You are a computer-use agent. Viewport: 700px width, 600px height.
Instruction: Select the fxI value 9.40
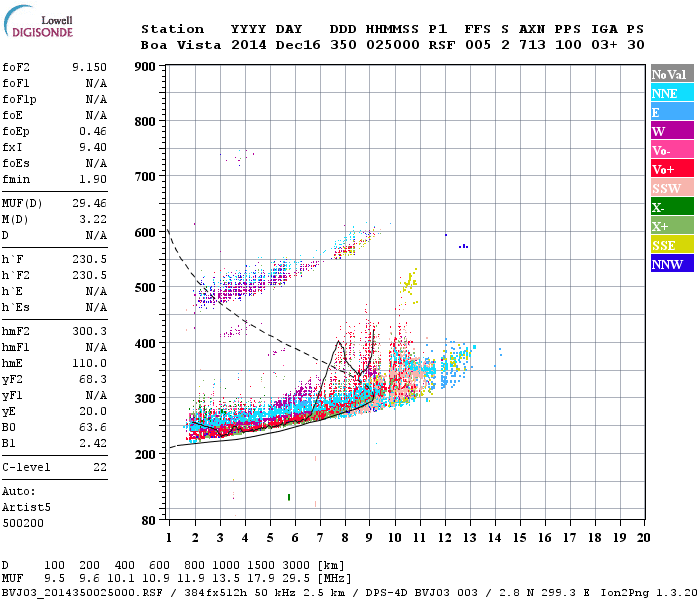pyautogui.click(x=93, y=147)
